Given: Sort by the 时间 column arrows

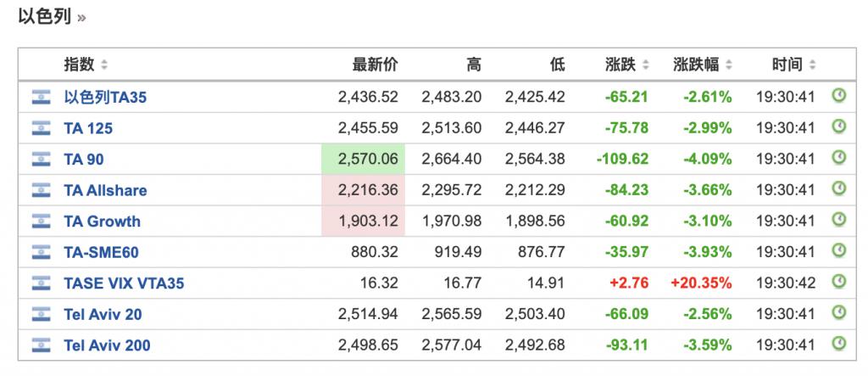Looking at the screenshot, I should [x=812, y=65].
